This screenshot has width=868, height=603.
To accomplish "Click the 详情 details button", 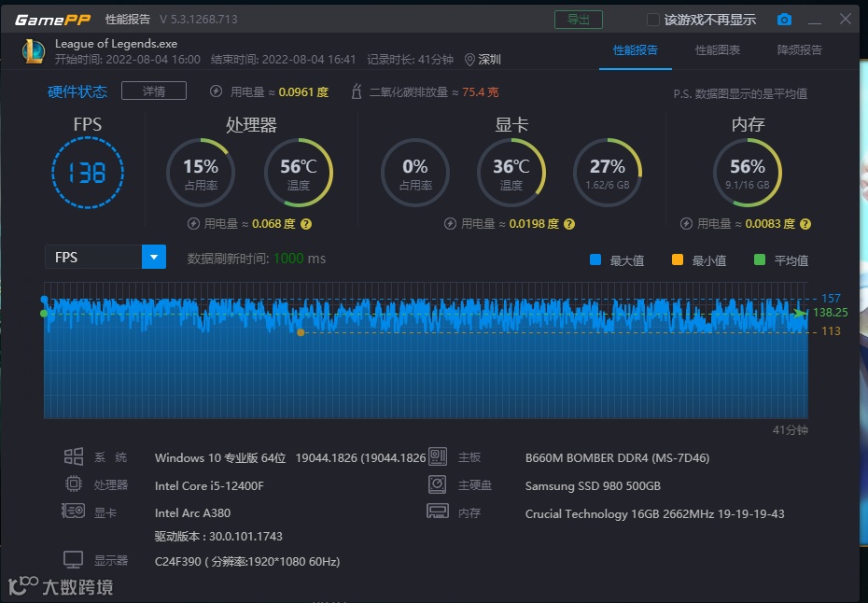I will tap(154, 91).
